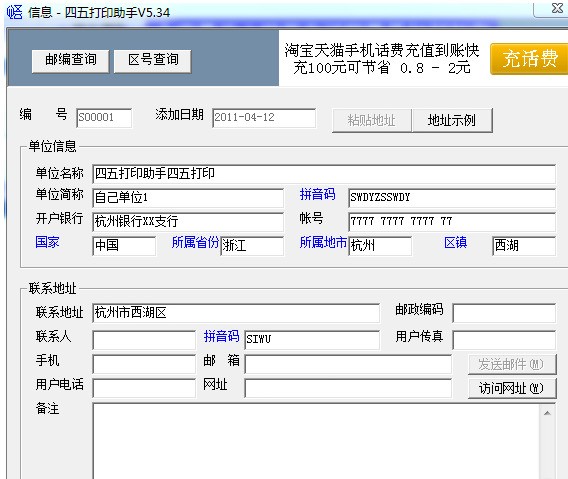Click the 区镇 field showing 西湖
The height and width of the screenshot is (479, 568).
pyautogui.click(x=524, y=246)
